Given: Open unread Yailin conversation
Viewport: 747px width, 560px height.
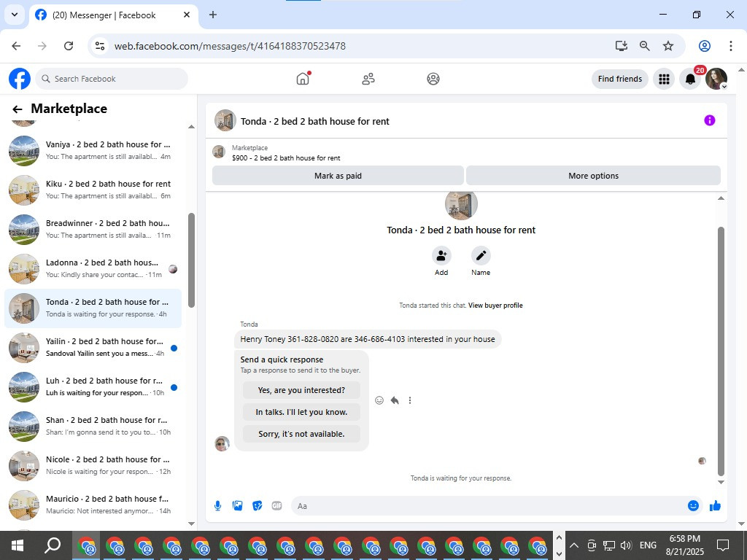Looking at the screenshot, I should coord(93,348).
